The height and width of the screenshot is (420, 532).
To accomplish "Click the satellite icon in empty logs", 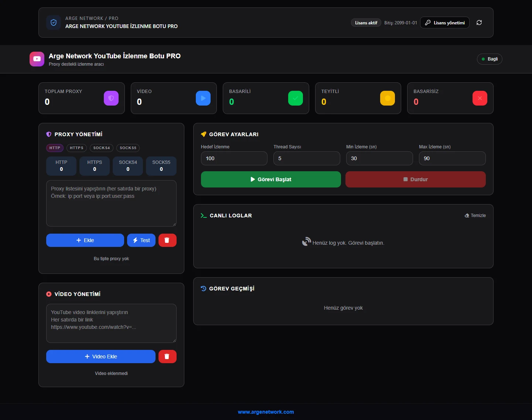I will point(307,242).
